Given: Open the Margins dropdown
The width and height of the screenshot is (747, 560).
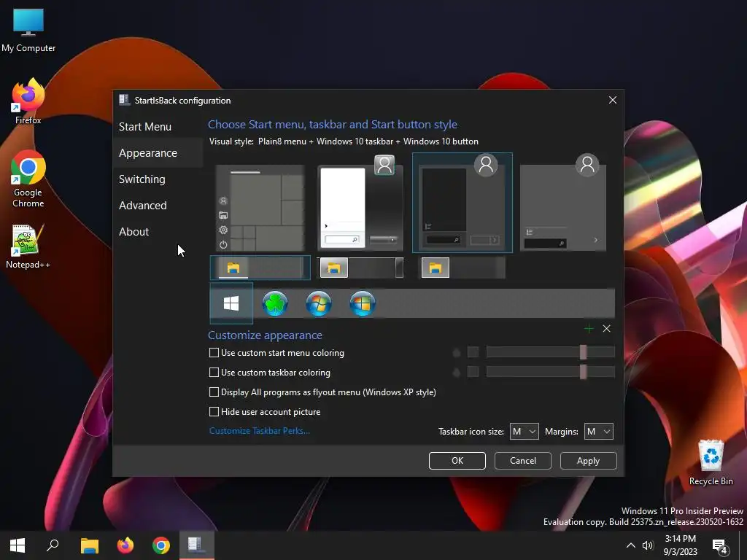Looking at the screenshot, I should click(598, 432).
